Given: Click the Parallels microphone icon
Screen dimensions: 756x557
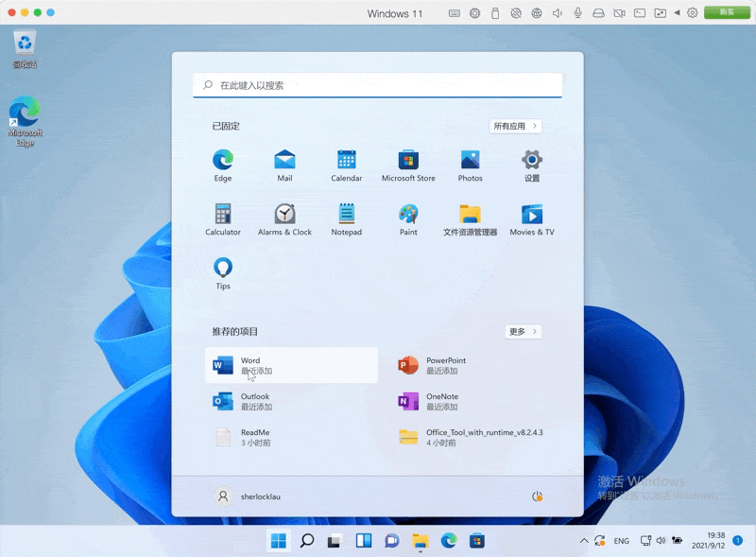Looking at the screenshot, I should [x=577, y=13].
